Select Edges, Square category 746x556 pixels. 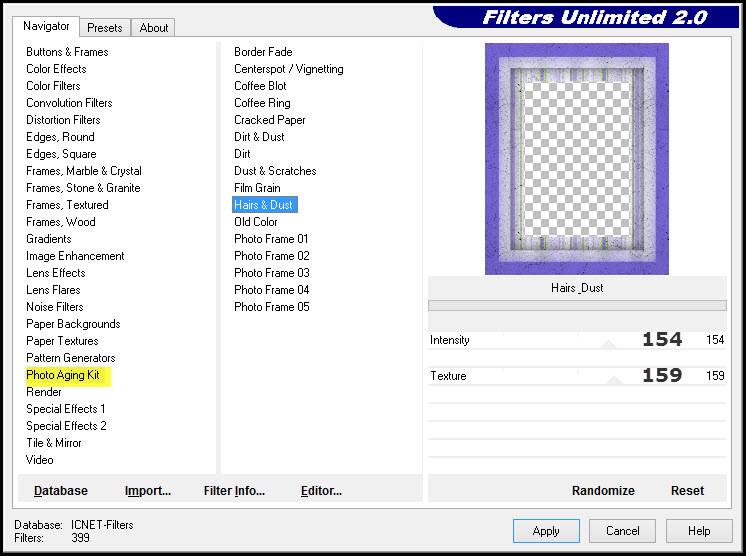[x=61, y=154]
